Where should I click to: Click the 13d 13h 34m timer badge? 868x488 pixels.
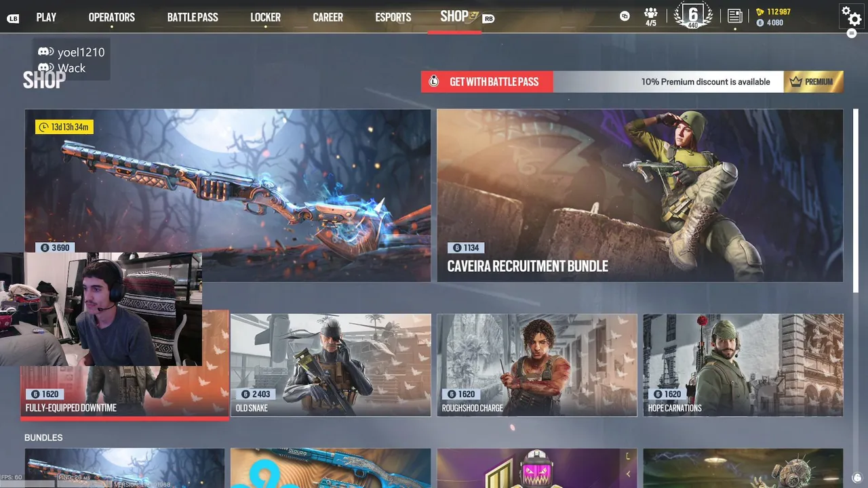(x=64, y=127)
